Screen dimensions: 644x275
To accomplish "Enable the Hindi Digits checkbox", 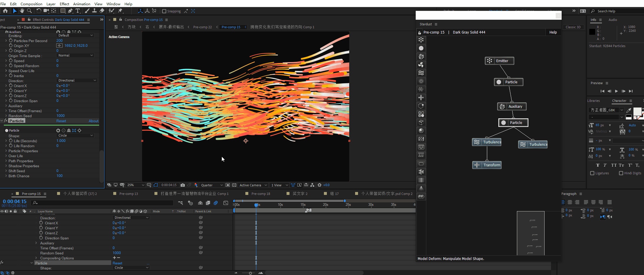I will click(621, 173).
